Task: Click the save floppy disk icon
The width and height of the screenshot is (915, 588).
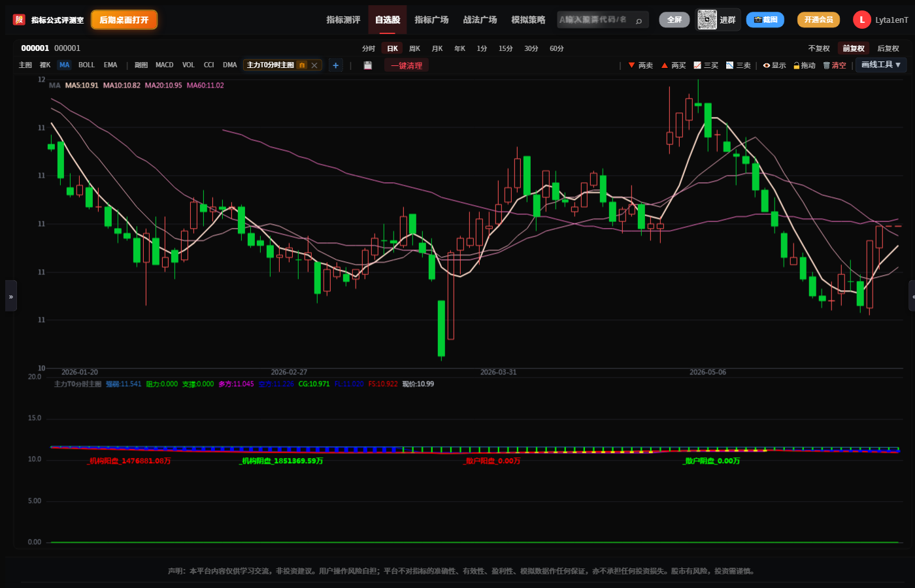Action: point(368,65)
